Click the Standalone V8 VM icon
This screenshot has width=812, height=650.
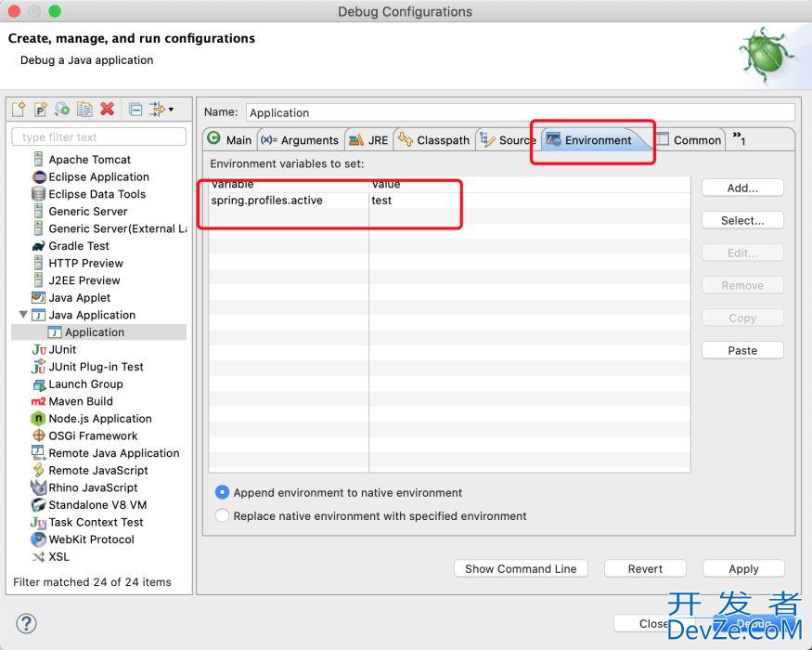pos(38,504)
